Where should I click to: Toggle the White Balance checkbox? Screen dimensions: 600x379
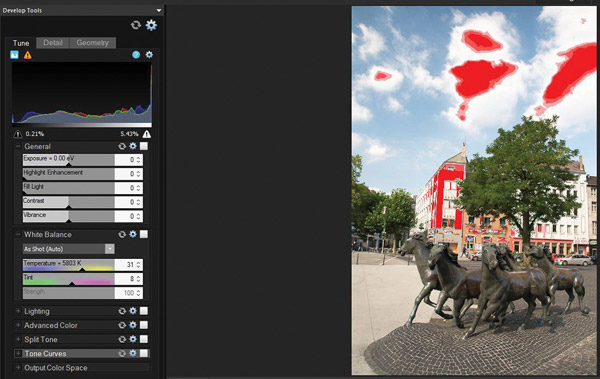click(x=143, y=234)
